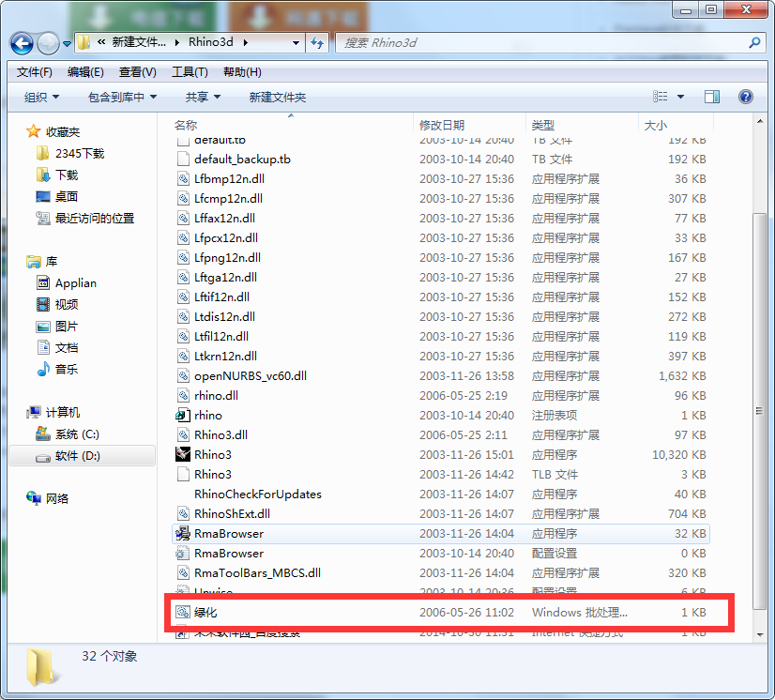Viewport: 775px width, 700px height.
Task: Open the 包含到库中 dropdown
Action: click(122, 98)
